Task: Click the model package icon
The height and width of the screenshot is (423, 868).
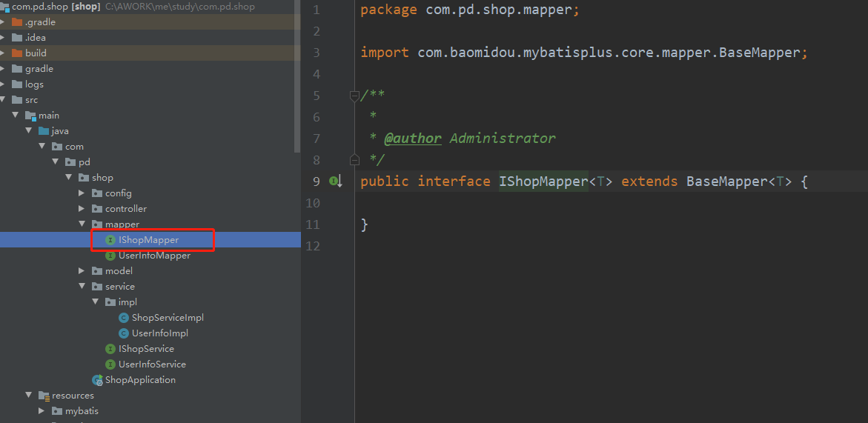Action: point(97,270)
